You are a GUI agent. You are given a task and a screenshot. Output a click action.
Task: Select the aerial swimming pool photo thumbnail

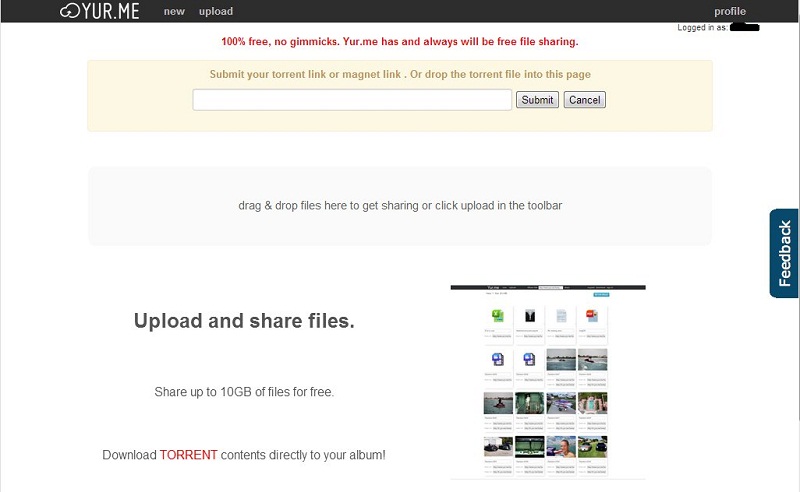592,403
